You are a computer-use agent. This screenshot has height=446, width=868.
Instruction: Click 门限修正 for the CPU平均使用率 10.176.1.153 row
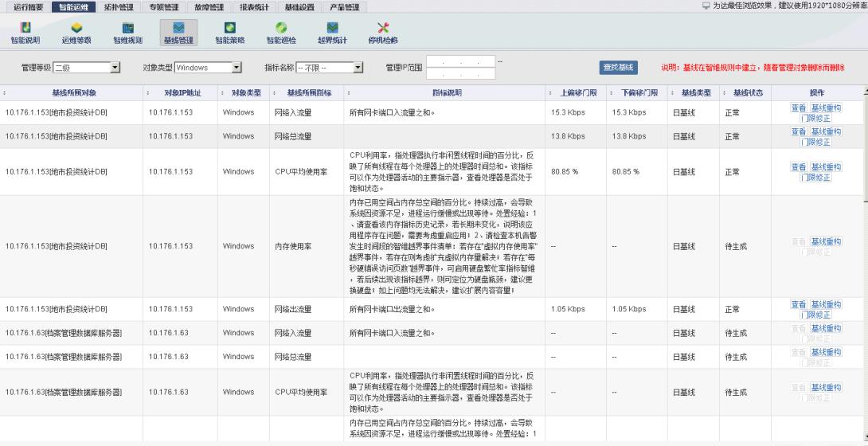pyautogui.click(x=815, y=177)
